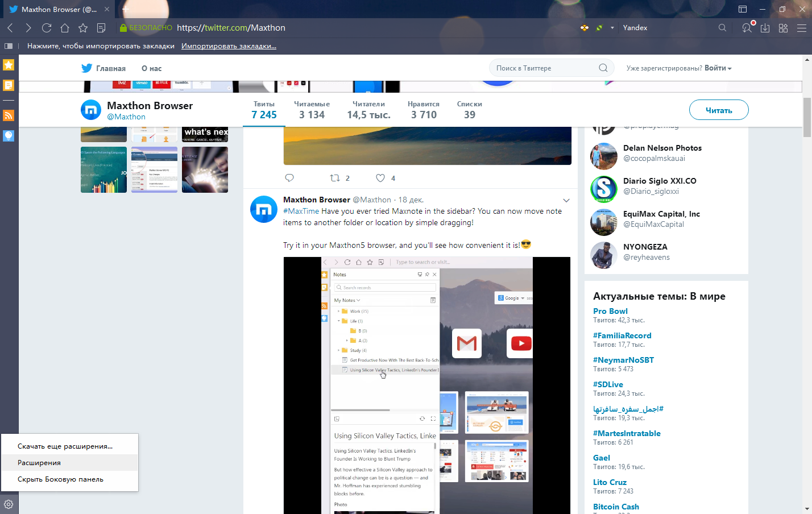Open the #FamiliaRecord trending topic
Image resolution: width=812 pixels, height=514 pixels.
tap(622, 335)
